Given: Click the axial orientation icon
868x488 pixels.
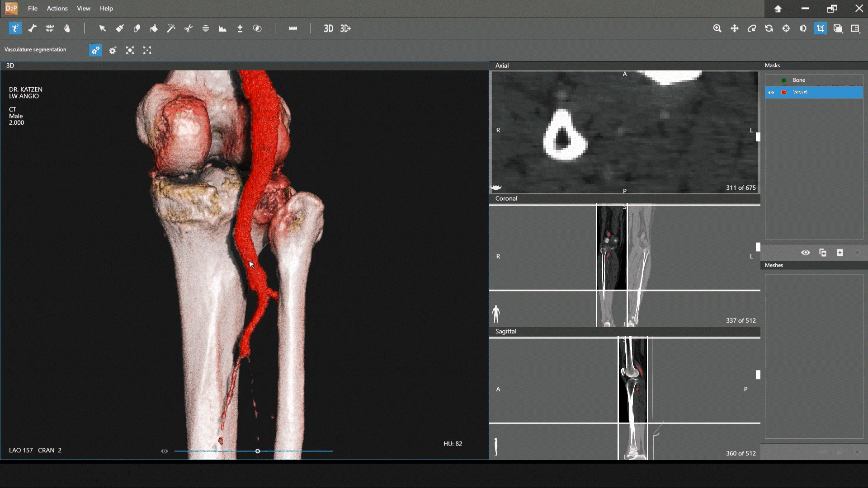Looking at the screenshot, I should pyautogui.click(x=496, y=187).
